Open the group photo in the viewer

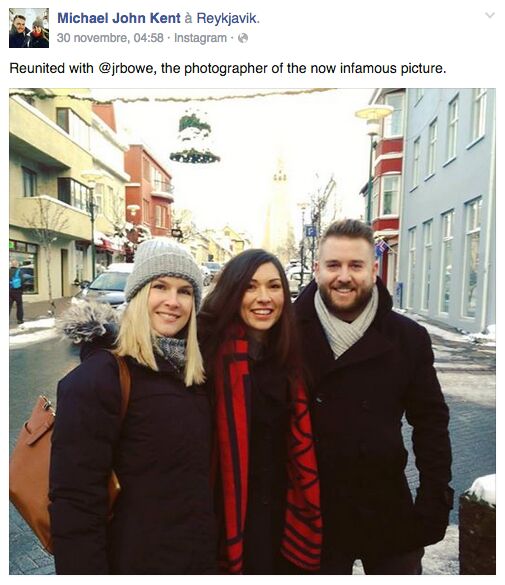[x=252, y=331]
